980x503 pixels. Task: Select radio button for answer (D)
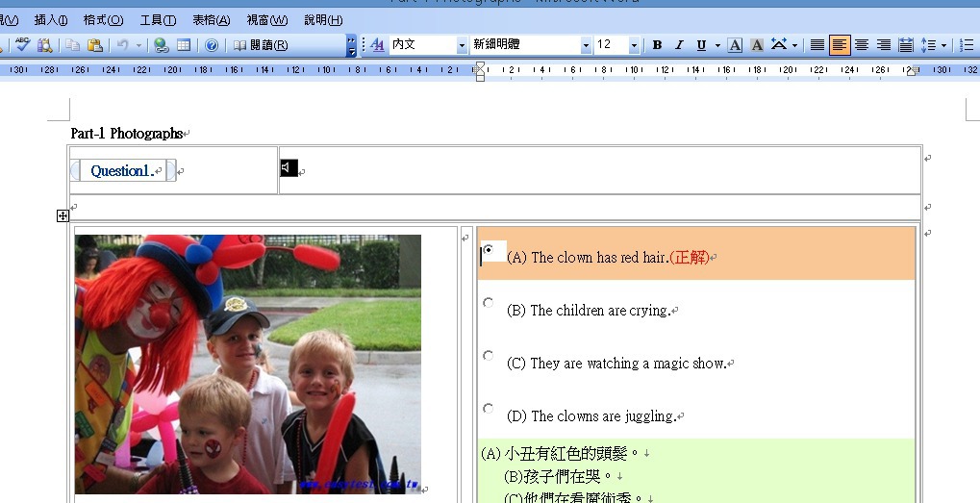(x=489, y=409)
